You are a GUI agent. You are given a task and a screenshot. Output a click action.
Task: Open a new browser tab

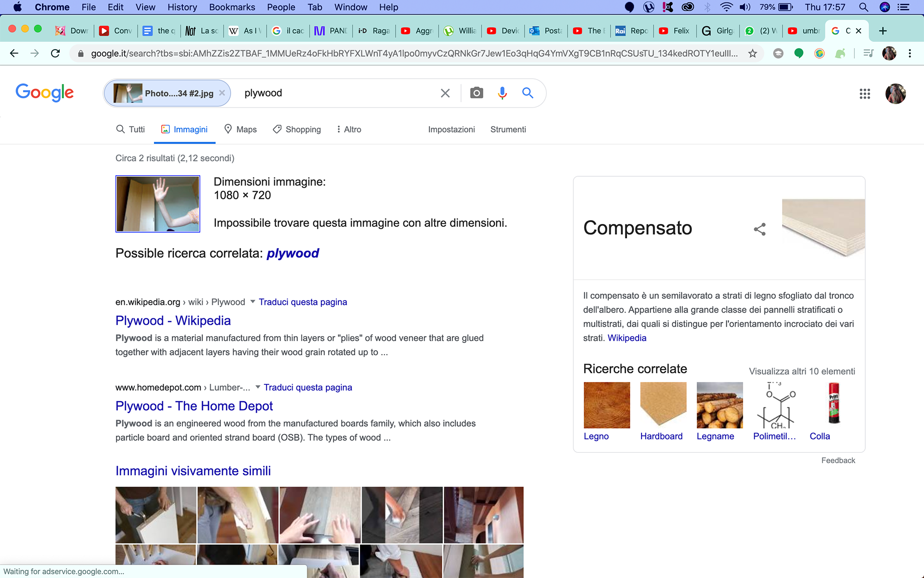coord(883,31)
